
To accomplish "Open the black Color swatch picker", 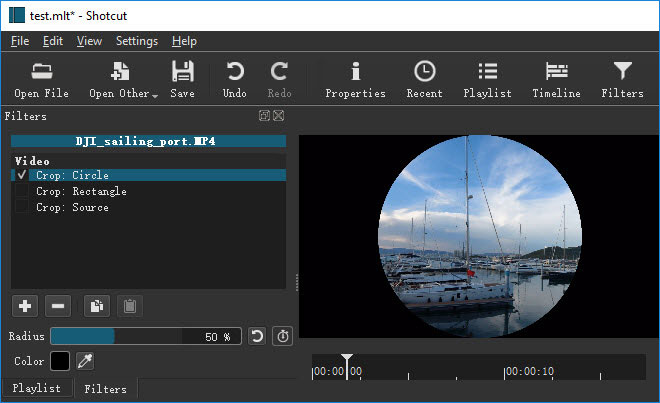I will 60,360.
